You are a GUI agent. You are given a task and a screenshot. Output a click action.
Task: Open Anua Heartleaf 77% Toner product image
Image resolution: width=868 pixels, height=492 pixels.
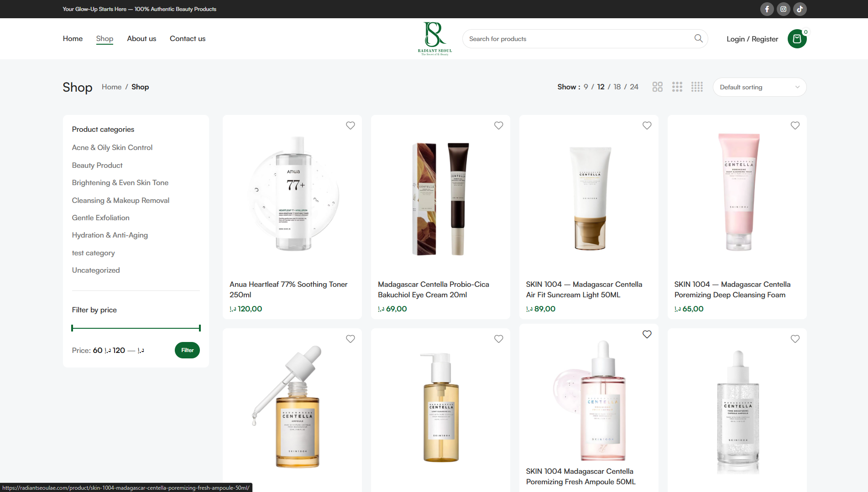pos(292,194)
